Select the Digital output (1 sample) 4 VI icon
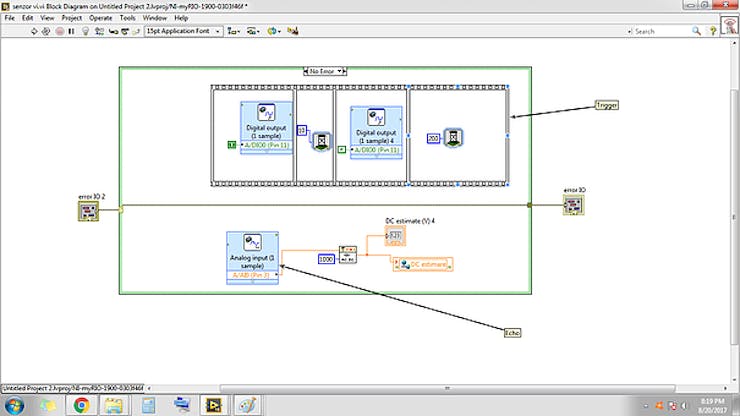740x416 pixels. tap(376, 117)
